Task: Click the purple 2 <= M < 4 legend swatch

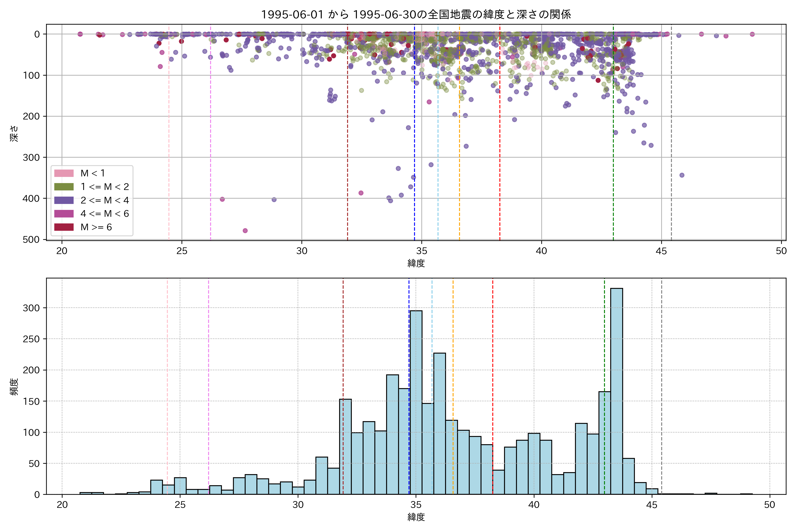Action: click(64, 200)
